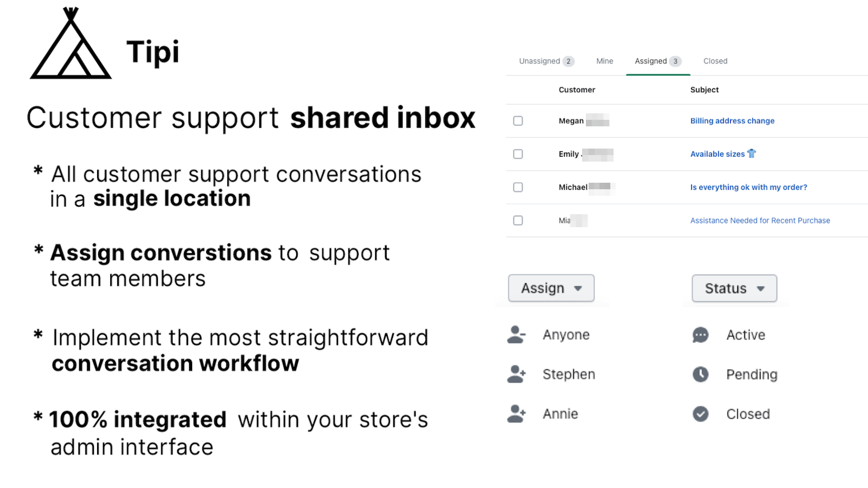Viewport: 868px width, 488px height.
Task: Open the Billing address change conversation
Action: (732, 121)
